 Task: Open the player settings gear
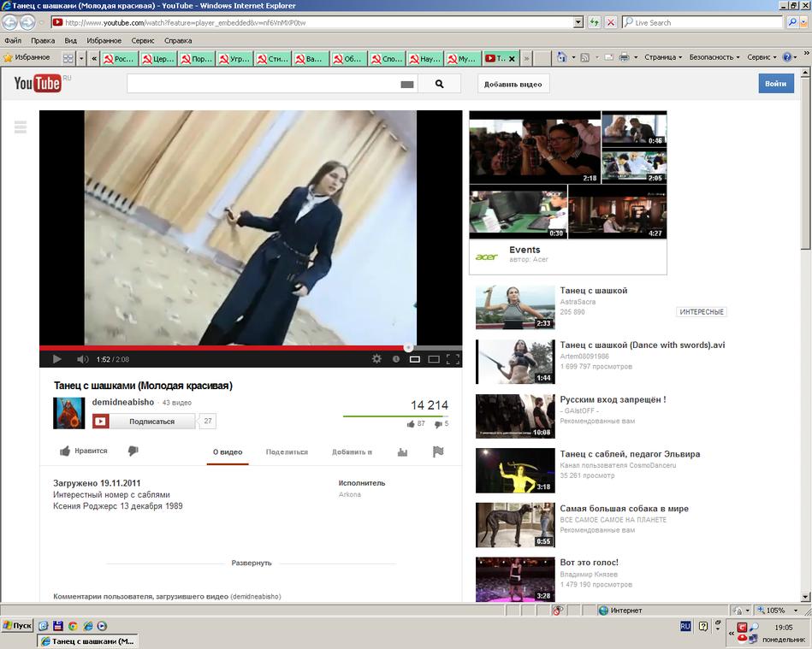(x=376, y=359)
